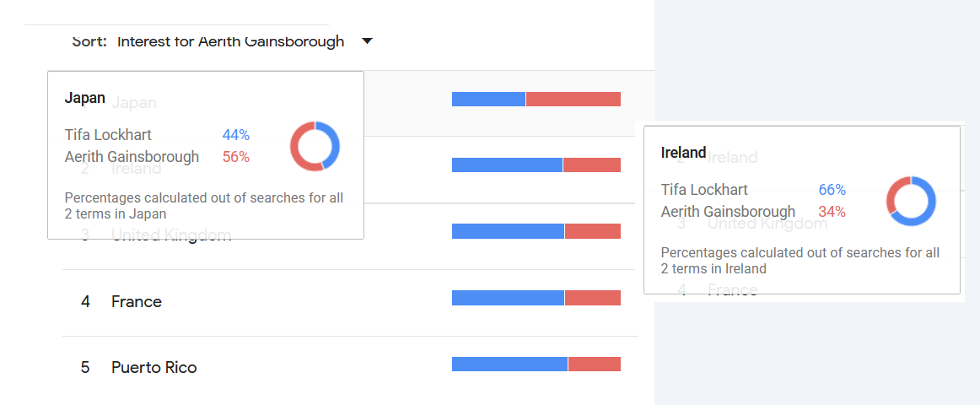Open the France region row
The height and width of the screenshot is (405, 980).
coord(350,303)
